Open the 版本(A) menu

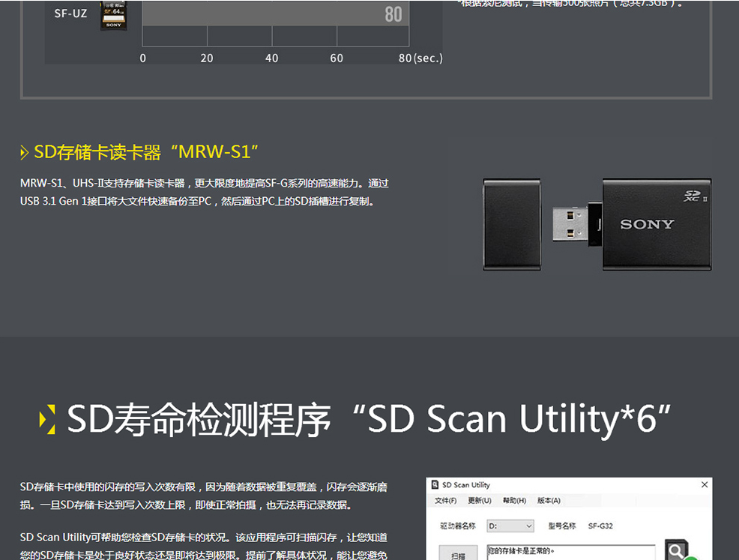(549, 501)
